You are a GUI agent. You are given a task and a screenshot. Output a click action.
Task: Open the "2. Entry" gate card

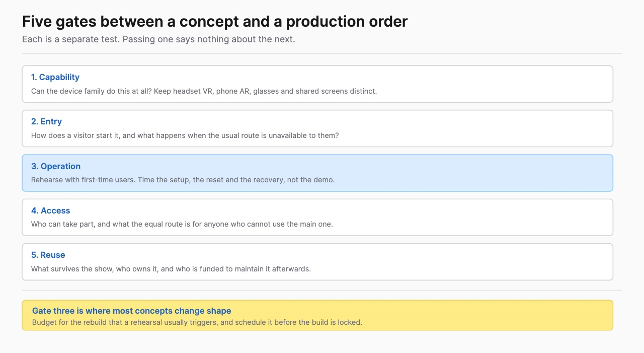pos(317,128)
